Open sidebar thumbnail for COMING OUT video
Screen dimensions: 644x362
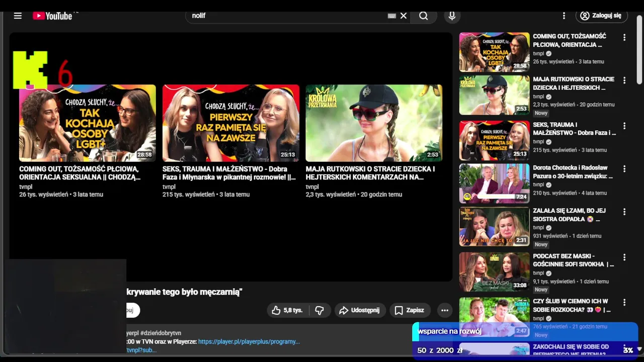click(x=494, y=52)
